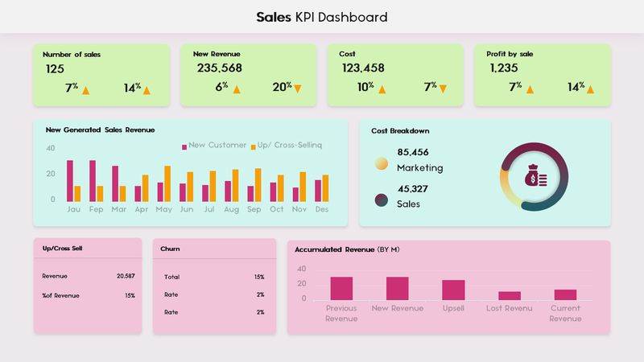Click the up arrow beside 6% in New Revenue
The height and width of the screenshot is (362, 644).
point(237,89)
